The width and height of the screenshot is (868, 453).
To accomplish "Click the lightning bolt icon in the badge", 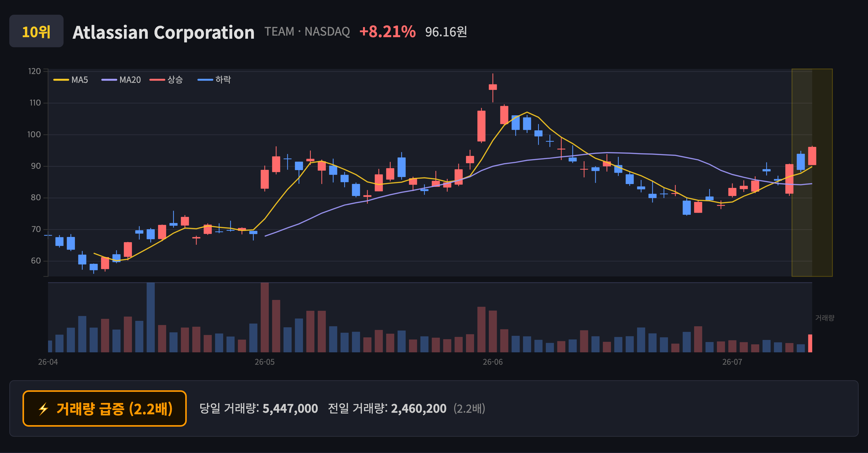I will click(x=43, y=409).
